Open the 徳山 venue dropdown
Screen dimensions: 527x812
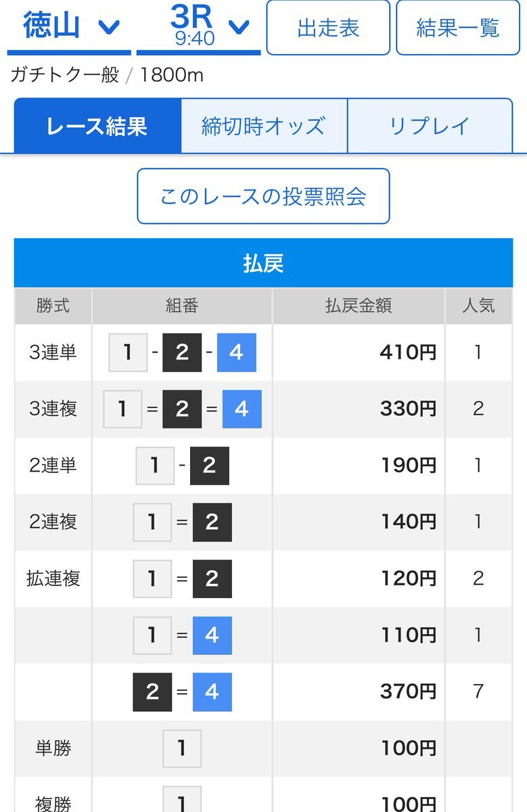click(x=69, y=27)
